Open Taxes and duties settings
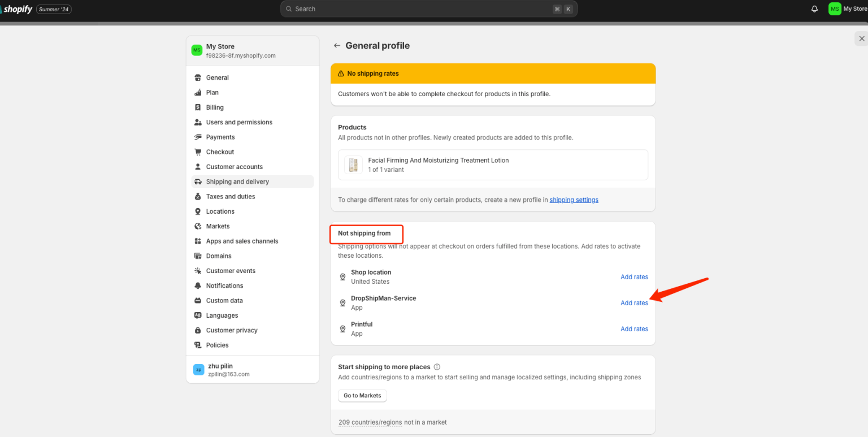 click(231, 197)
